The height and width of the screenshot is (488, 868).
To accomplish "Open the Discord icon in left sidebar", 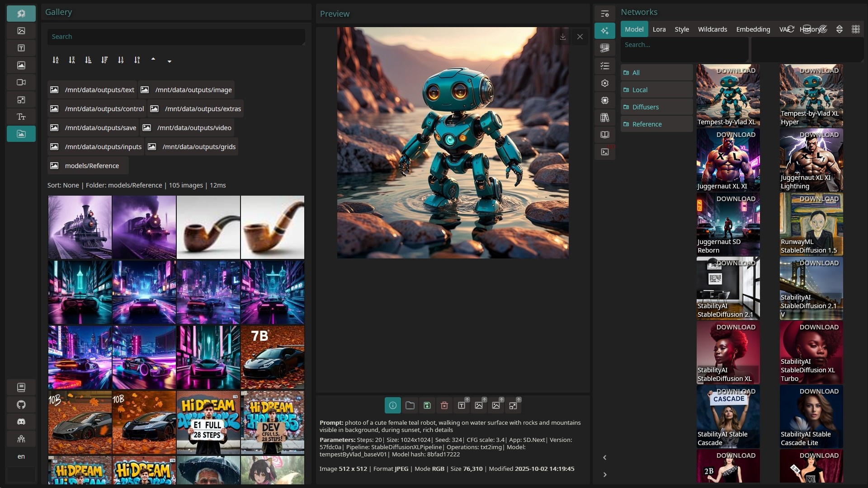I will [21, 422].
